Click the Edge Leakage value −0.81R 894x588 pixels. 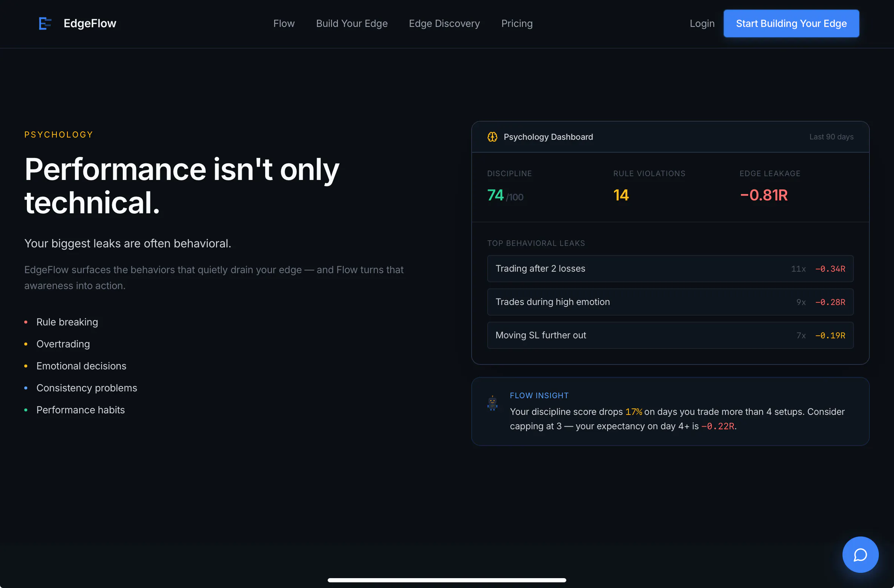click(764, 195)
